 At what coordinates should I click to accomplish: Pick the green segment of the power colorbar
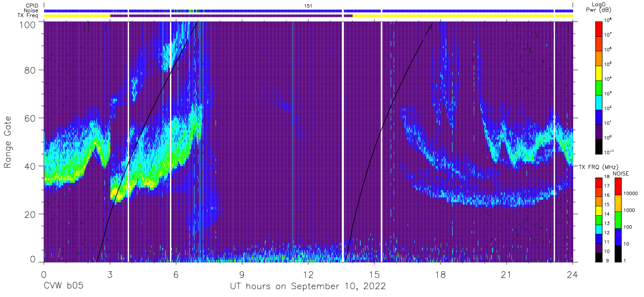pos(599,86)
